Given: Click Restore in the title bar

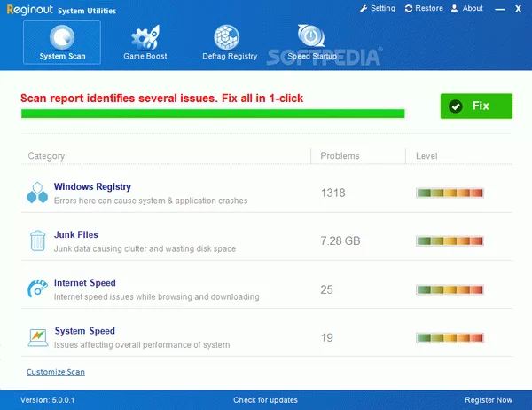Looking at the screenshot, I should (x=423, y=8).
